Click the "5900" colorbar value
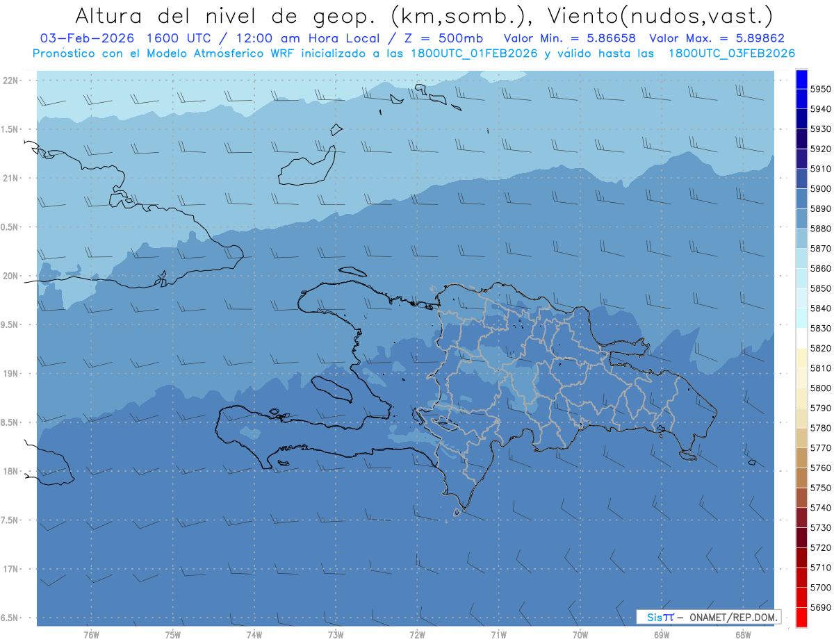Viewport: 834px width, 644px height. (821, 189)
